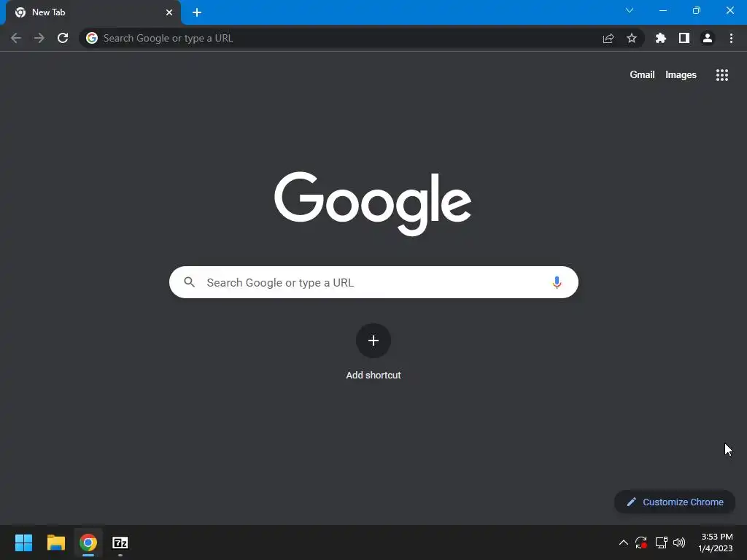Open the Extensions puzzle icon

(x=661, y=38)
